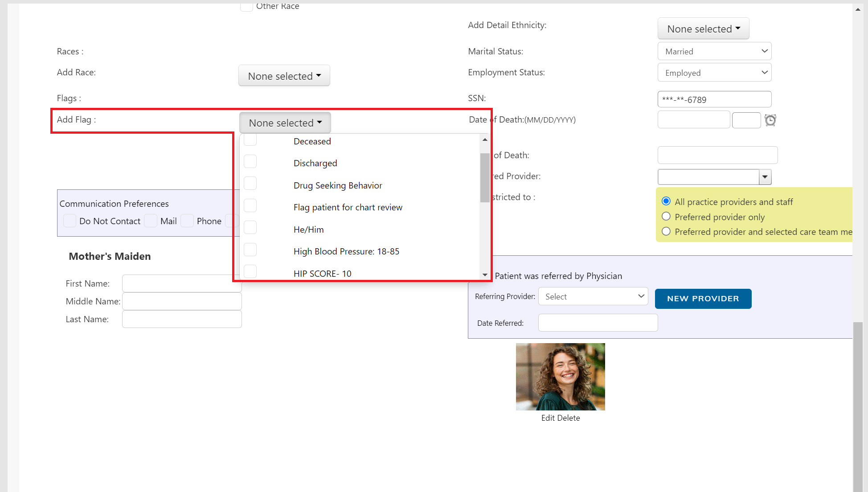
Task: Select Preferred provider only
Action: point(666,216)
